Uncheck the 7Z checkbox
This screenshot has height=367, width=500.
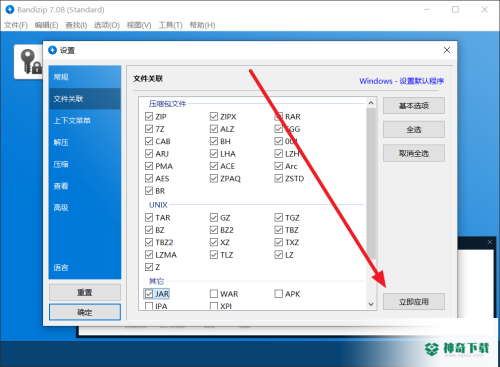pyautogui.click(x=149, y=129)
